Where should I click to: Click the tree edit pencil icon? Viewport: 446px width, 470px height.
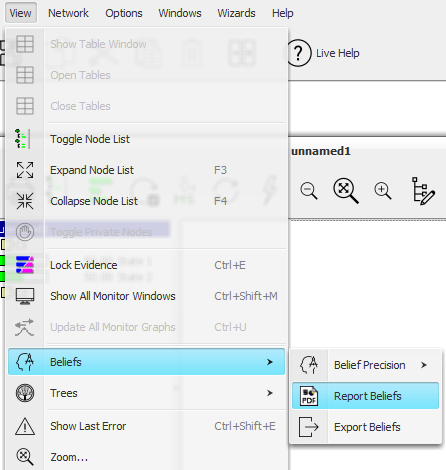[423, 191]
